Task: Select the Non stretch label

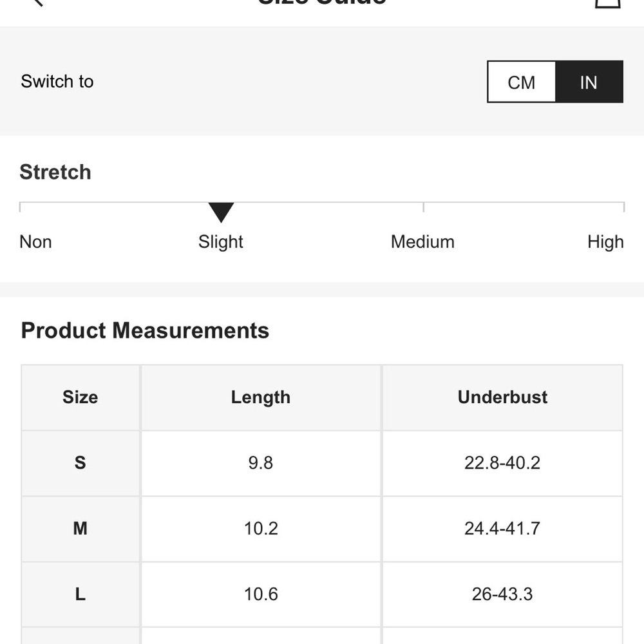Action: pos(35,242)
